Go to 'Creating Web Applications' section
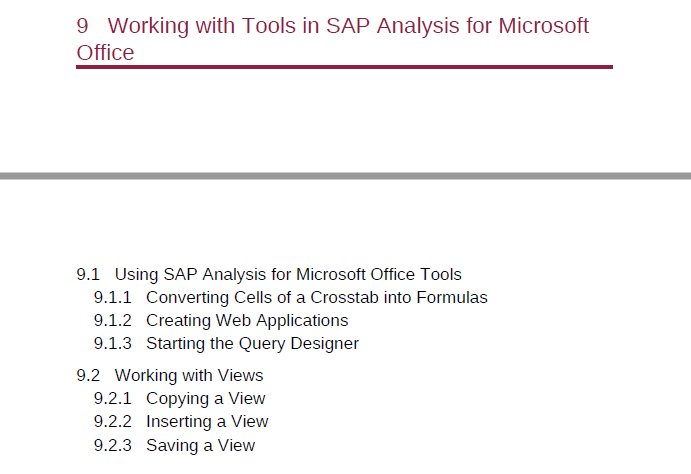The height and width of the screenshot is (474, 691). (x=247, y=321)
